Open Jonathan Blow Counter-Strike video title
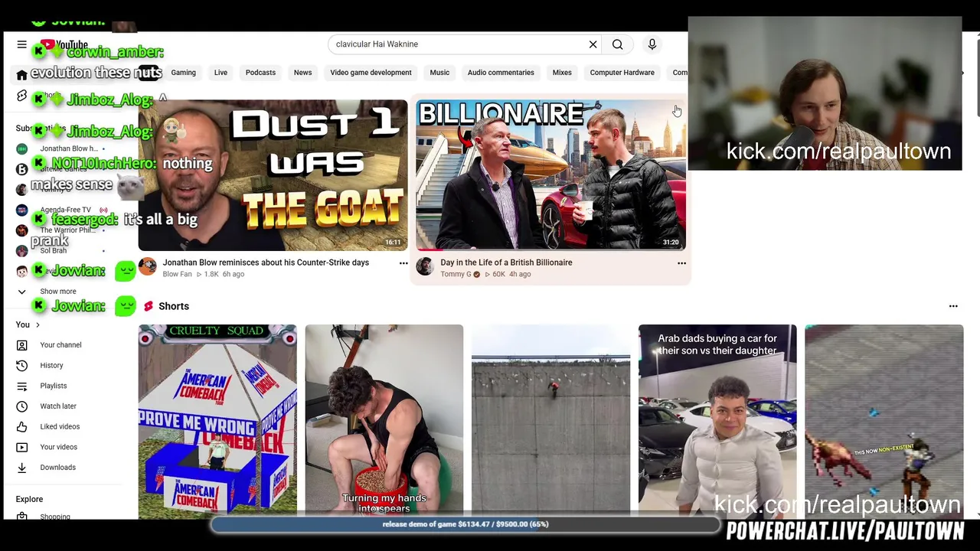 coord(266,262)
